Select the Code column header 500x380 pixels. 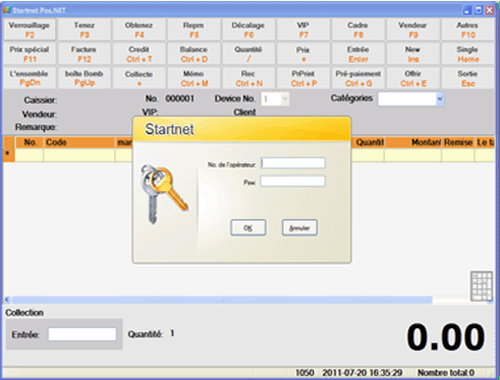[x=79, y=142]
